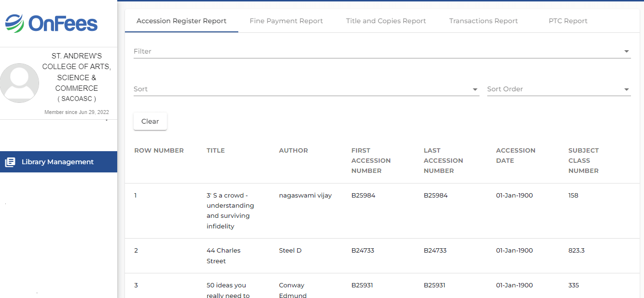Click the user profile avatar
644x298 pixels.
[19, 83]
